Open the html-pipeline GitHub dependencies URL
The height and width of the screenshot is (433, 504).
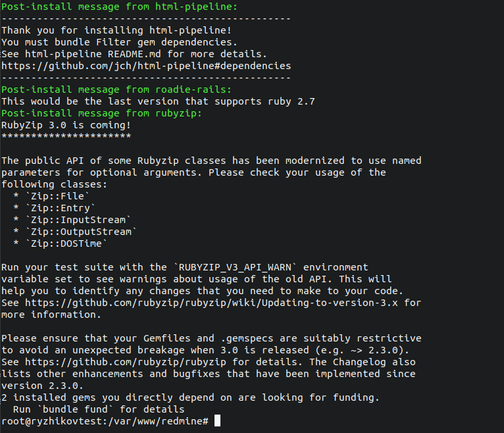coord(146,66)
